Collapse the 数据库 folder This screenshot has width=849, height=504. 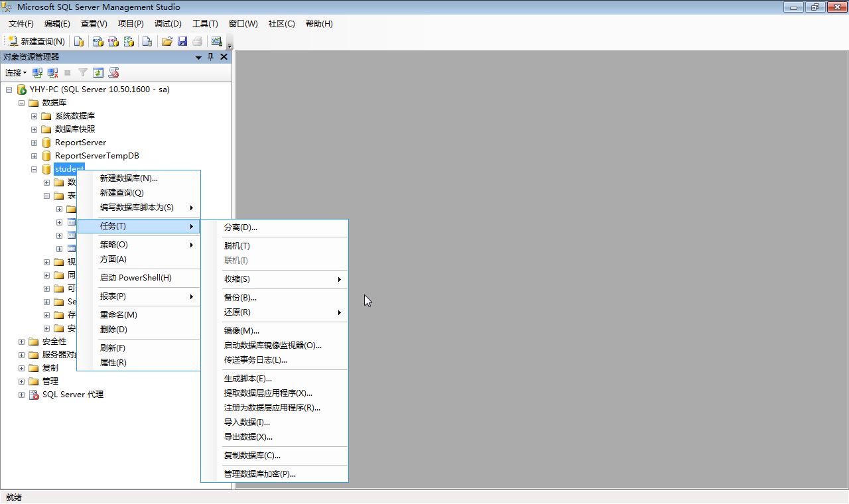click(22, 103)
